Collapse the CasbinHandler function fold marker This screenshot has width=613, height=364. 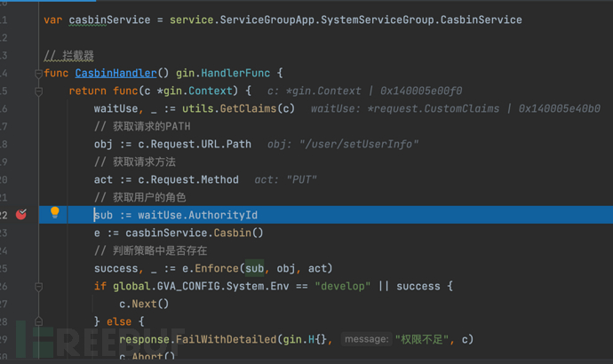pyautogui.click(x=38, y=73)
